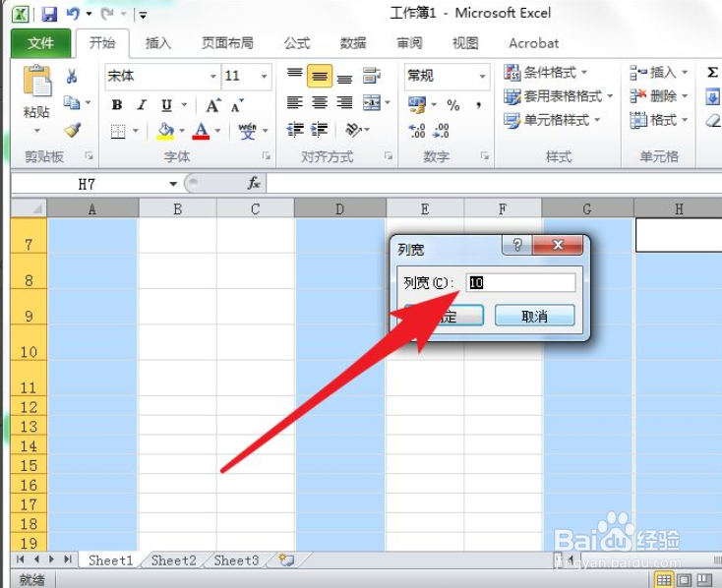
Task: Click the Select All corner triangle
Action: pyautogui.click(x=29, y=208)
